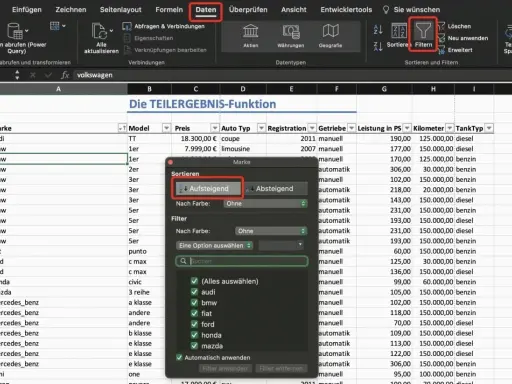512x384 pixels.
Task: Cancel formula entry with X icon
Action: tap(33, 75)
